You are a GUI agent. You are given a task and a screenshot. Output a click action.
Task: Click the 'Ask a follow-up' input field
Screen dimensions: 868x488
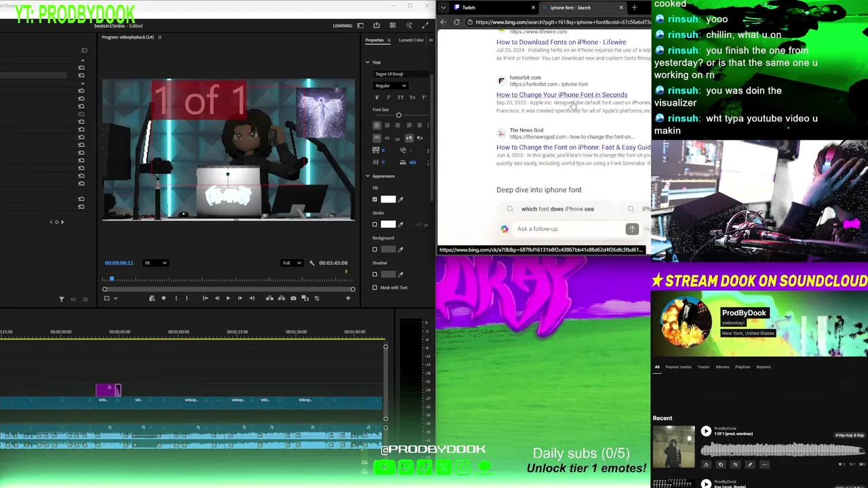pyautogui.click(x=568, y=229)
